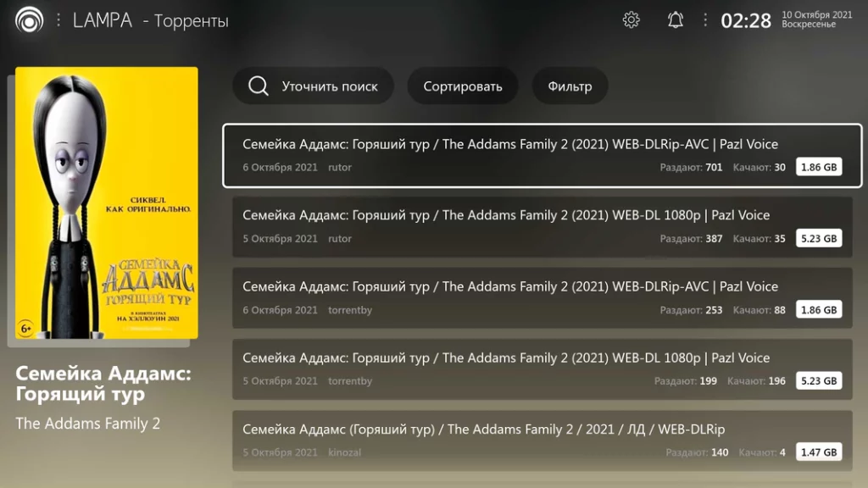Select the torrentby WEB-DLRip-AVC 1.86 GB torrent
This screenshot has height=488, width=868.
tap(542, 297)
